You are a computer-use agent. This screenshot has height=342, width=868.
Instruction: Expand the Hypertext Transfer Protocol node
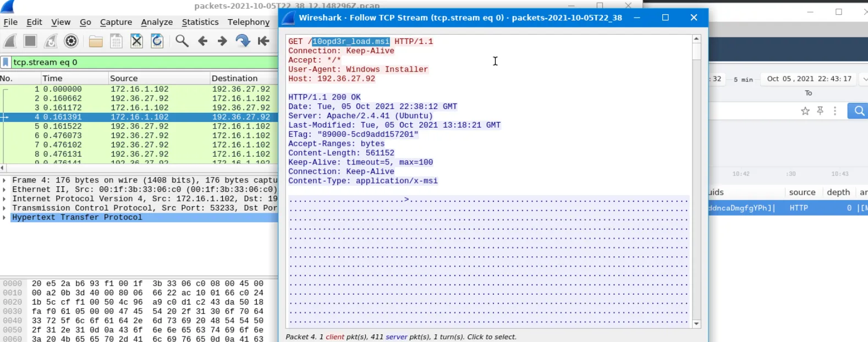tap(4, 218)
